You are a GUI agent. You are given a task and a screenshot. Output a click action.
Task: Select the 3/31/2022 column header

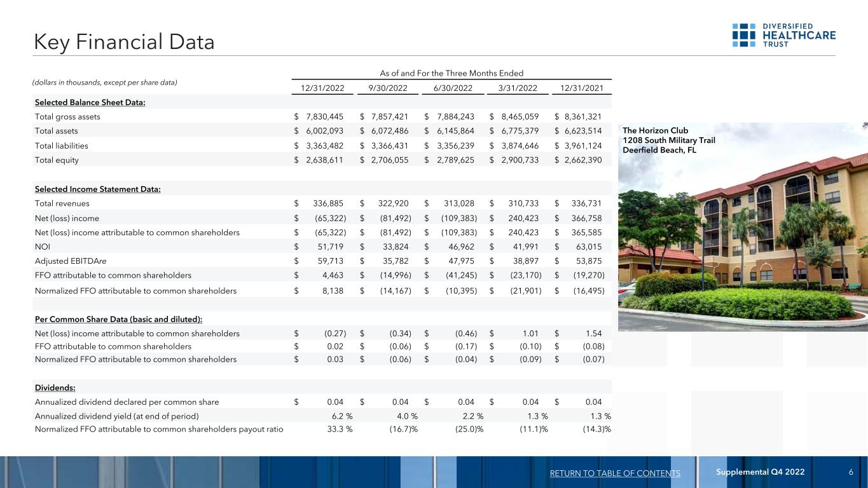[x=516, y=88]
